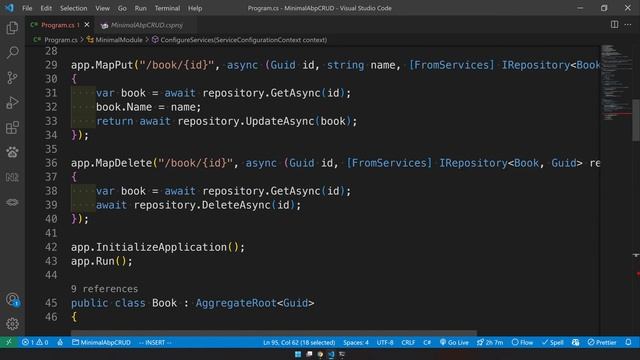Close the Program.cs tab
The height and width of the screenshot is (360, 640).
click(87, 25)
